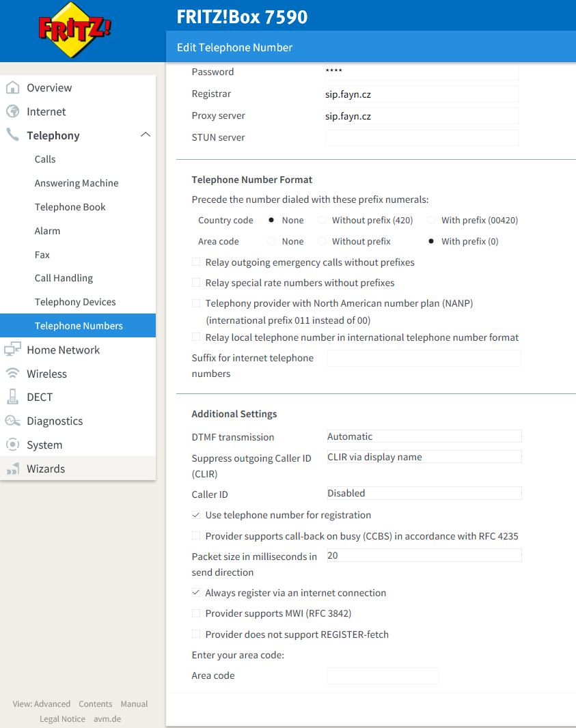Click the Internet globe icon

click(12, 111)
